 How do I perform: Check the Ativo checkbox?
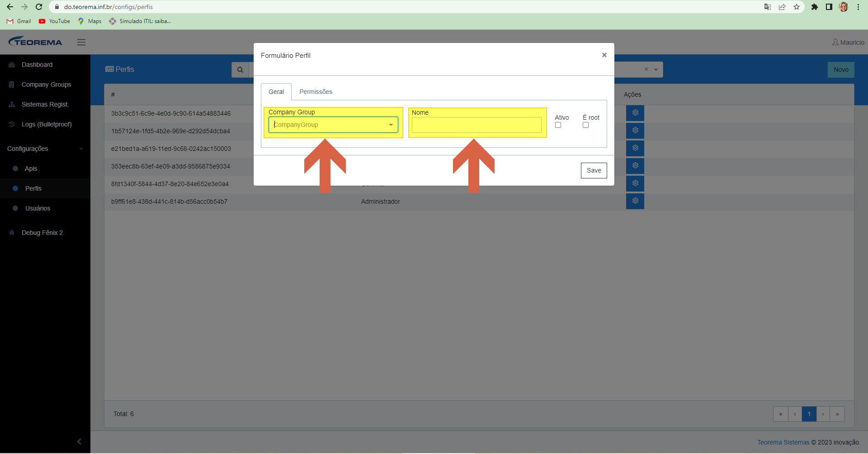(x=558, y=125)
